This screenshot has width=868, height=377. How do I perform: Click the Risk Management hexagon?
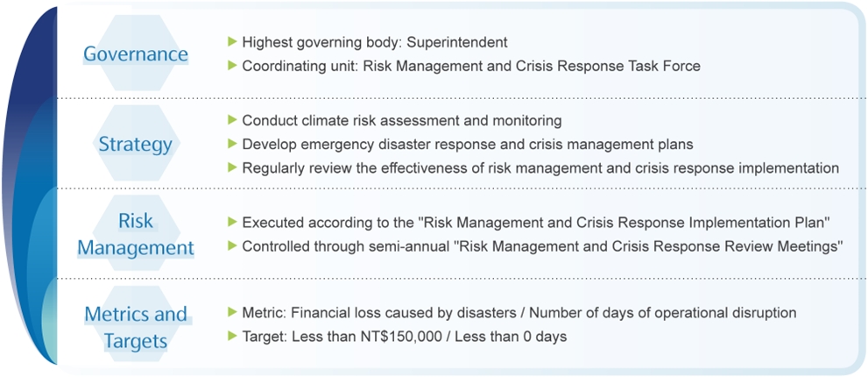pos(136,233)
